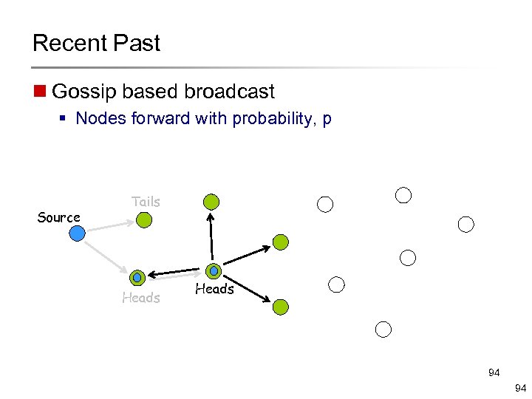
Task: Click the topmost white empty node
Action: click(403, 195)
